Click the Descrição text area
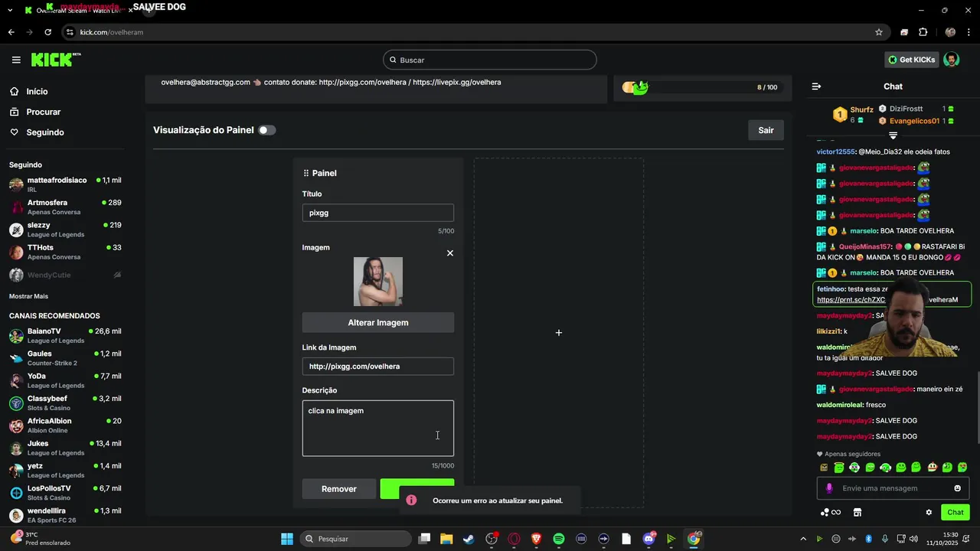 (378, 429)
